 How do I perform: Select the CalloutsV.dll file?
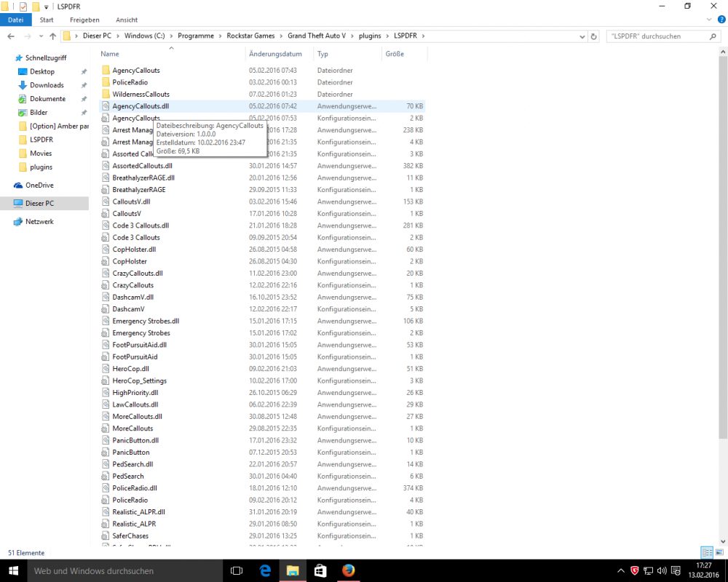[262, 202]
